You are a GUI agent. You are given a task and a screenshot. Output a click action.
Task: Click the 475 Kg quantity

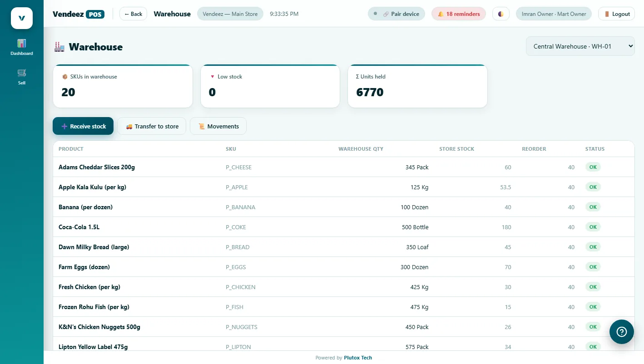point(419,307)
